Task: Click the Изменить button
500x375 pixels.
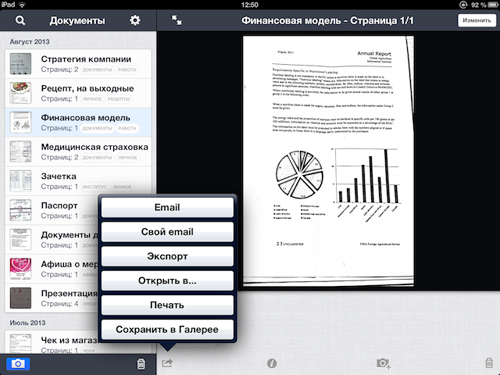Action: (477, 20)
